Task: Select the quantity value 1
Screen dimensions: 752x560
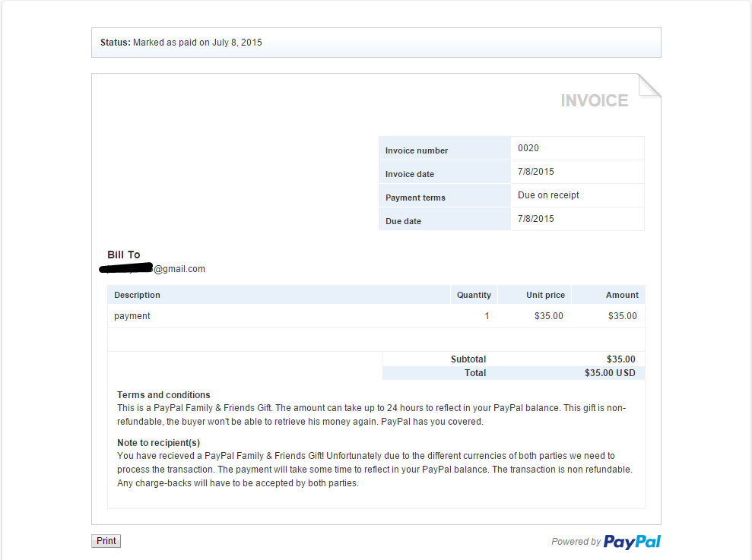Action: click(x=487, y=316)
